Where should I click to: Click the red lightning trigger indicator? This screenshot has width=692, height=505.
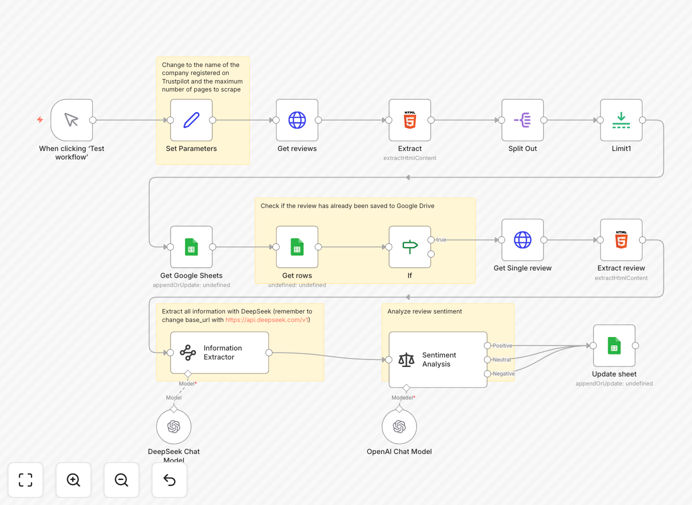tap(40, 120)
